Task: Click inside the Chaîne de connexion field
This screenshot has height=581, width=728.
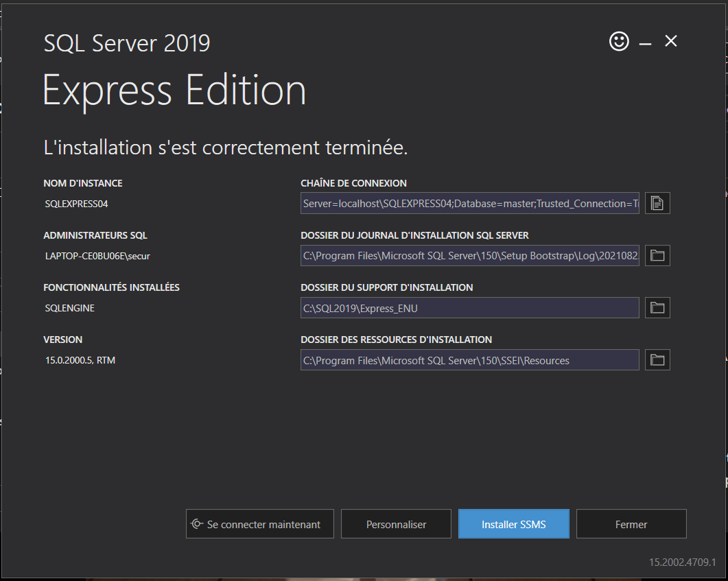Action: (470, 204)
